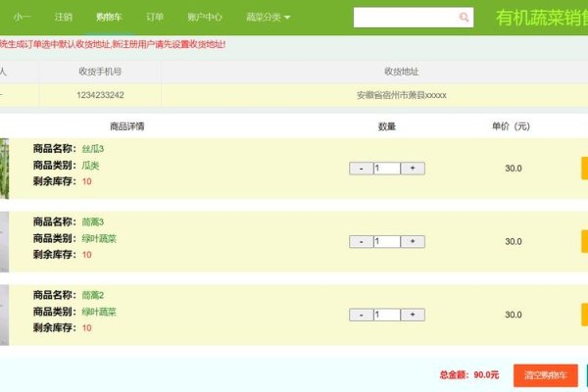Decrease quantity for 茼蒿2
The height and width of the screenshot is (392, 588).
361,315
